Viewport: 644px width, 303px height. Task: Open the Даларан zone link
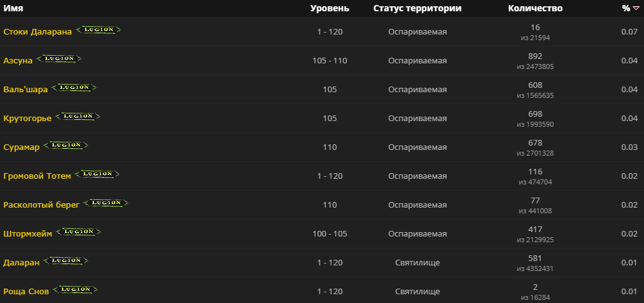21,263
